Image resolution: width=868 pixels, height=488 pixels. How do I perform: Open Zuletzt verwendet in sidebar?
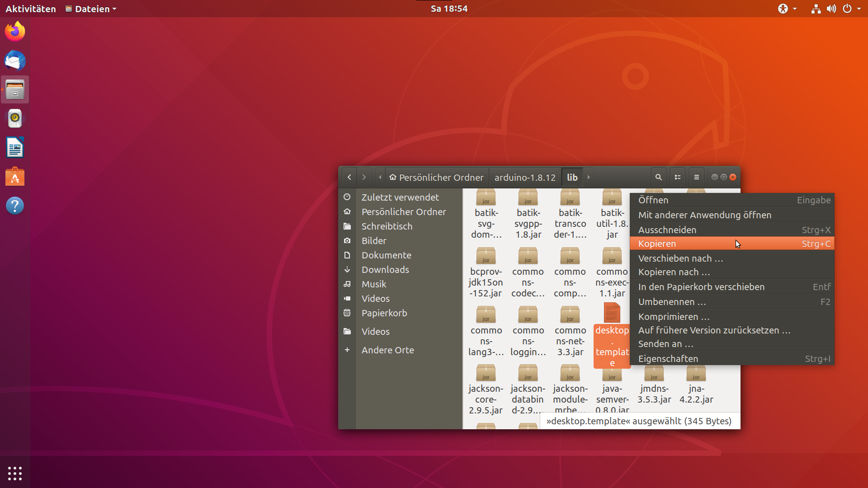click(400, 197)
